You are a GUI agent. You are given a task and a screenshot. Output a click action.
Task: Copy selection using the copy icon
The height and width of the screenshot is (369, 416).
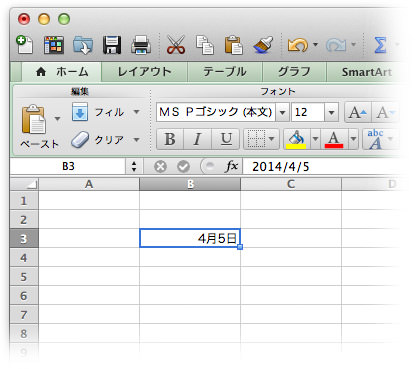coord(205,45)
